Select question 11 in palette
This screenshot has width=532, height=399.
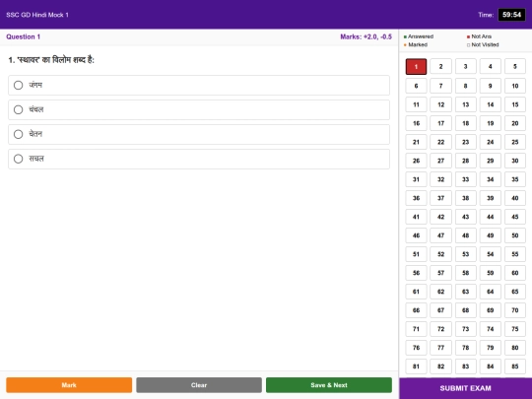point(416,104)
